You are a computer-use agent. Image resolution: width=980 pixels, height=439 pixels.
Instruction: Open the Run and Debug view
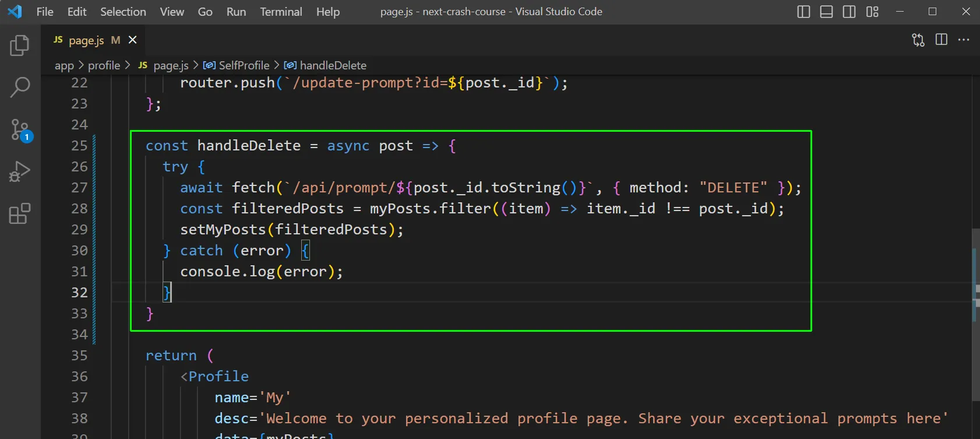(20, 171)
